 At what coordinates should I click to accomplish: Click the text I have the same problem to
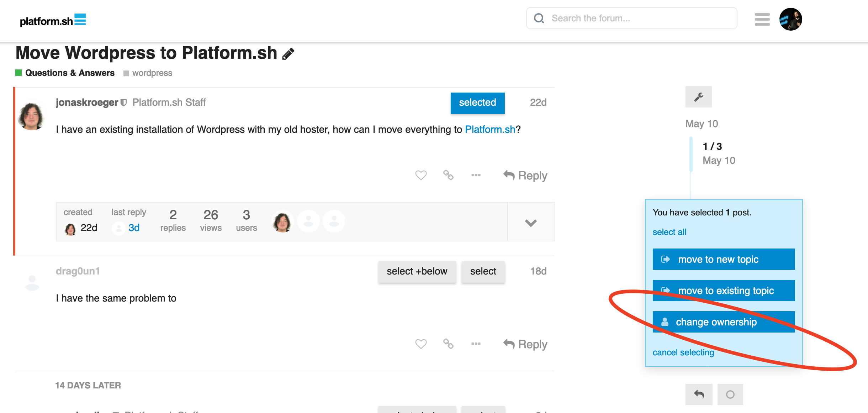coord(116,298)
